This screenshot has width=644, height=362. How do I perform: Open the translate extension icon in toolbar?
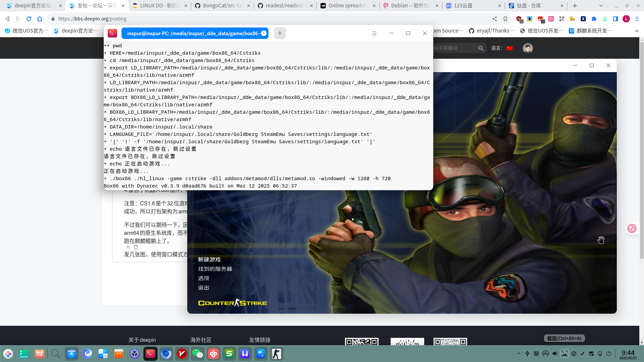pyautogui.click(x=551, y=19)
